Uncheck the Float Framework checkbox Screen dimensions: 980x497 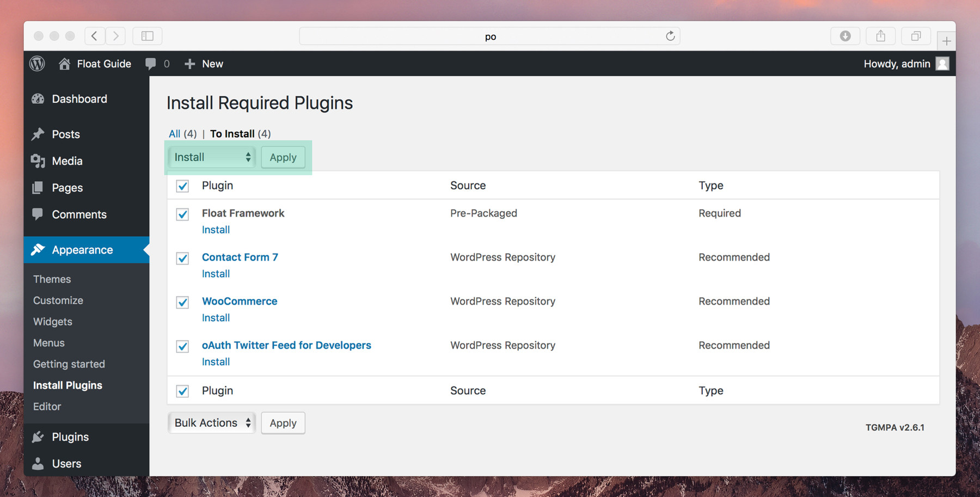[x=182, y=214]
